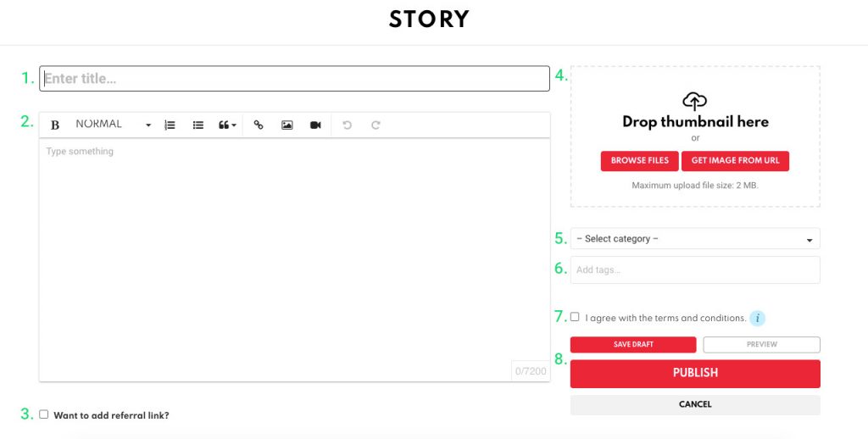Toggle bold formatting in editor toolbar
868x439 pixels.
(x=55, y=125)
